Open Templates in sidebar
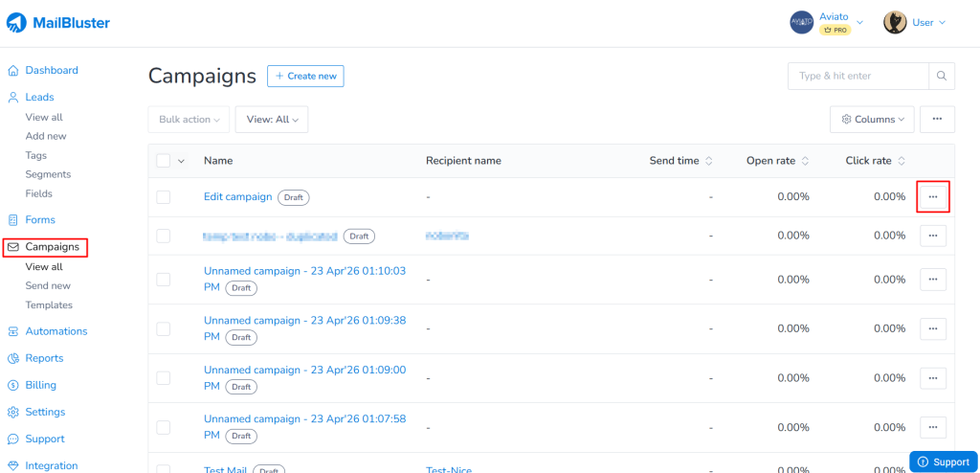 point(49,305)
